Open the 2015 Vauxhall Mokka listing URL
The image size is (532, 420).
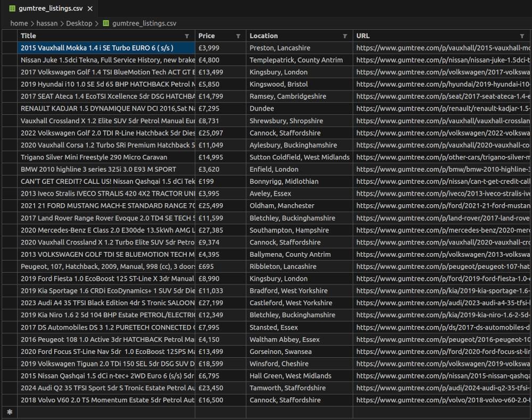(442, 47)
